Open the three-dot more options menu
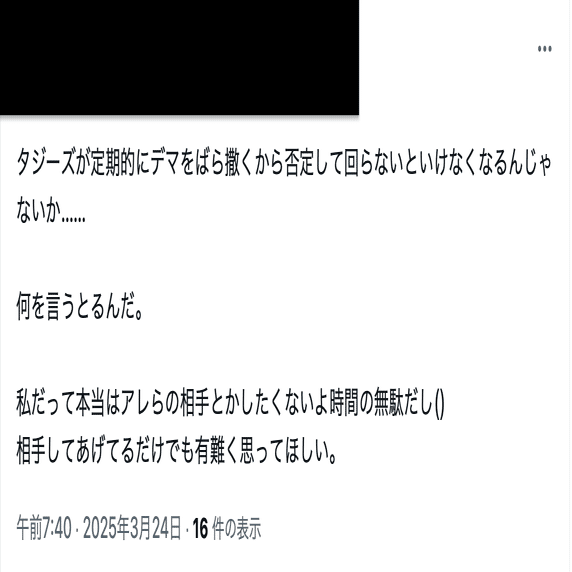The width and height of the screenshot is (572, 572). click(x=544, y=49)
